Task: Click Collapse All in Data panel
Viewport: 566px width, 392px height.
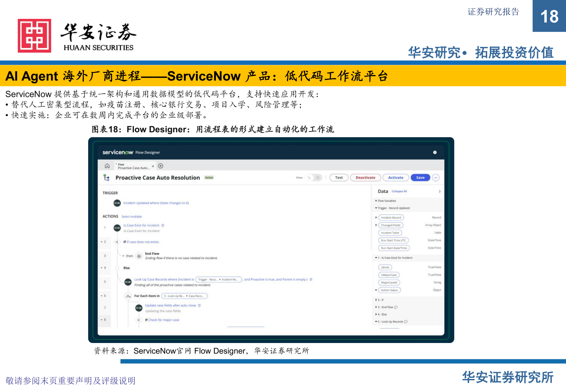Action: click(x=399, y=191)
